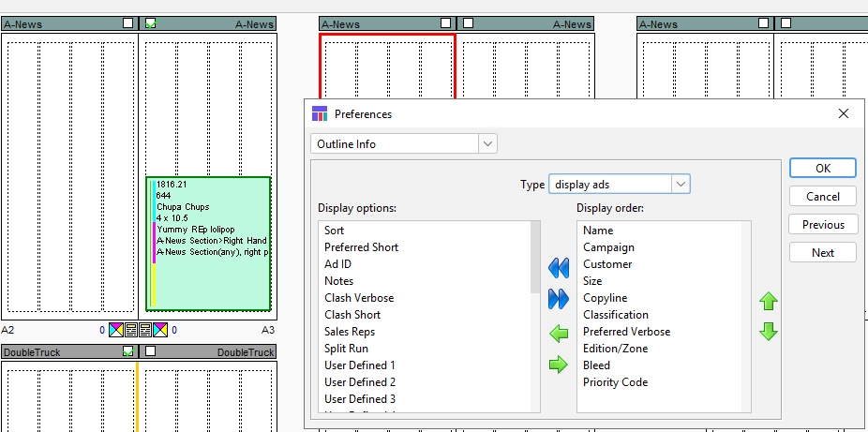Click the page layout icon left of the spine
Image resolution: width=868 pixels, height=432 pixels.
point(131,330)
